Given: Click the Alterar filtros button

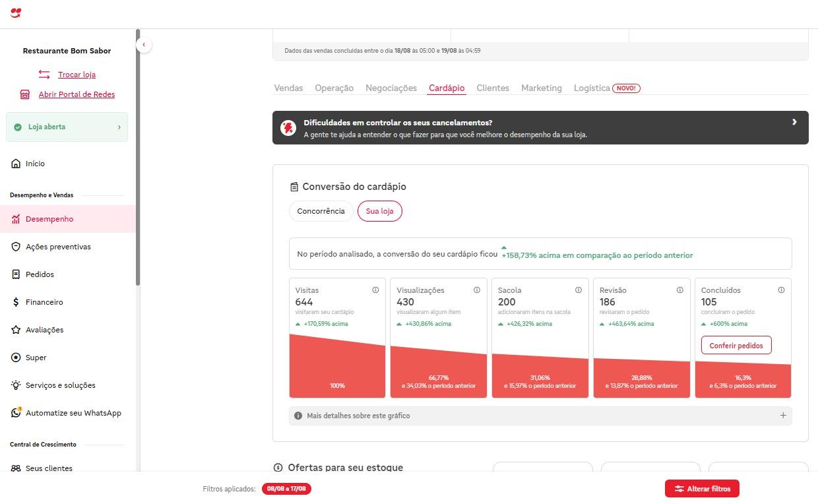Looking at the screenshot, I should pos(702,489).
